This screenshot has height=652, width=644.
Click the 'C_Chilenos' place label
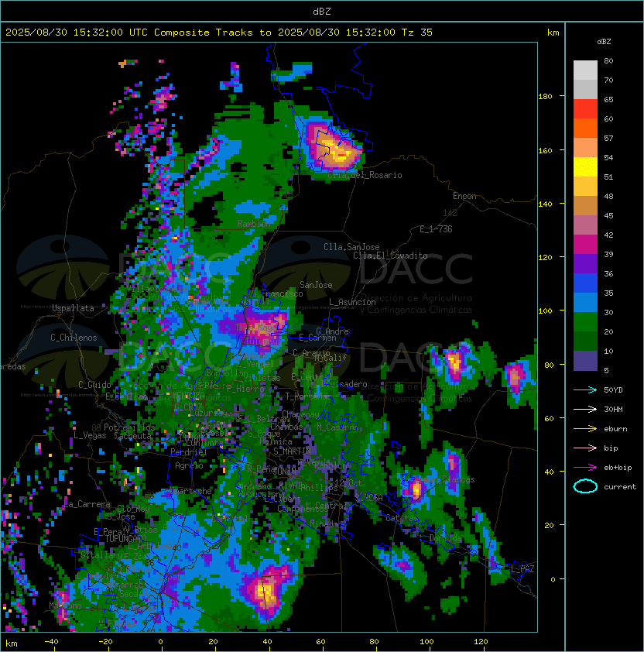click(74, 338)
